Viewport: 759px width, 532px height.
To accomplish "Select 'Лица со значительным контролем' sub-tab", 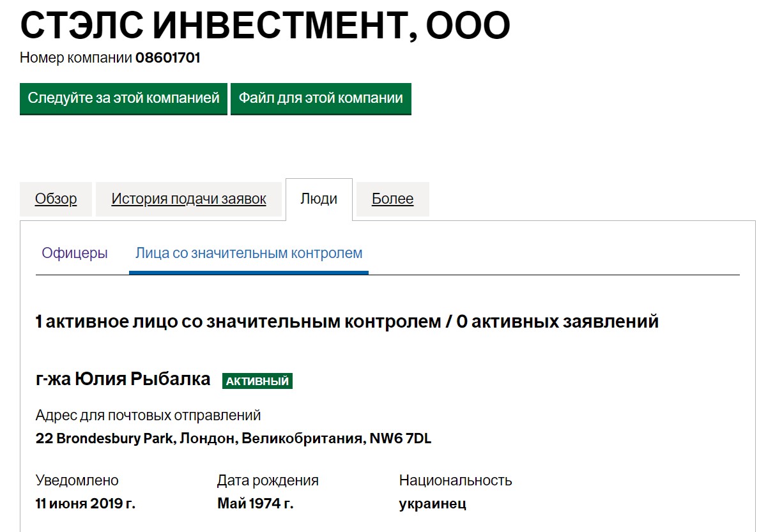I will point(249,254).
